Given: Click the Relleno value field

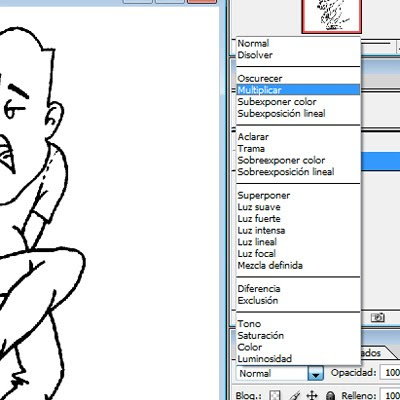Looking at the screenshot, I should [x=390, y=395].
